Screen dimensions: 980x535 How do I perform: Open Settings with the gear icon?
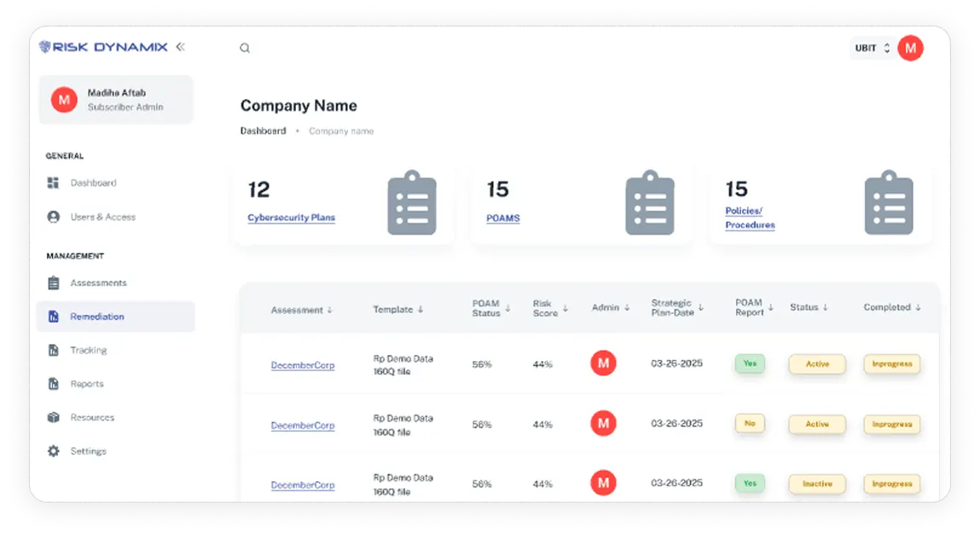53,451
